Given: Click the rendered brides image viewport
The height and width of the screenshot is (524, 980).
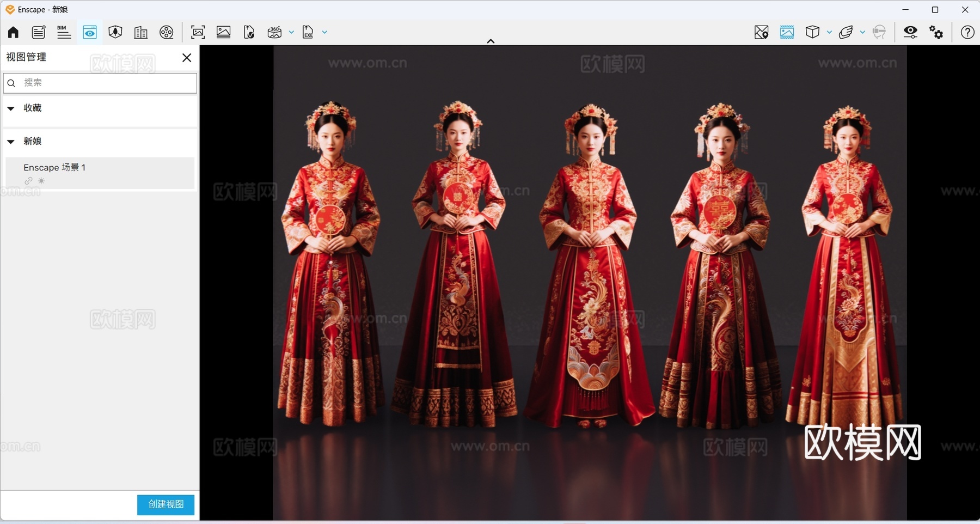Looking at the screenshot, I should pos(590,282).
